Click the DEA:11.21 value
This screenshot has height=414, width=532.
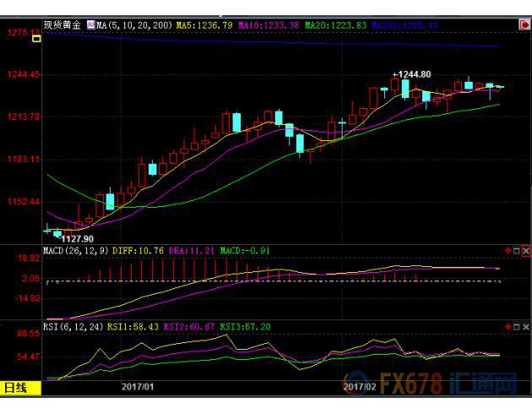coord(192,251)
